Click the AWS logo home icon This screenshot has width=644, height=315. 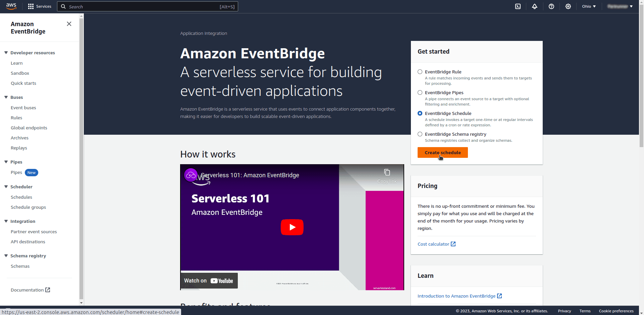pyautogui.click(x=11, y=6)
